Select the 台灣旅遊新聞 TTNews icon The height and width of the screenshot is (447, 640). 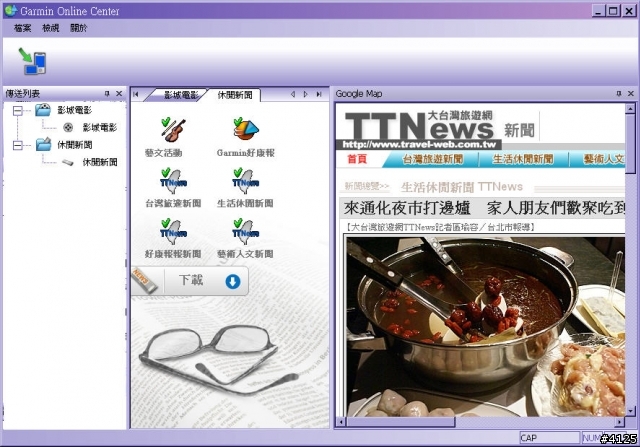tap(173, 181)
